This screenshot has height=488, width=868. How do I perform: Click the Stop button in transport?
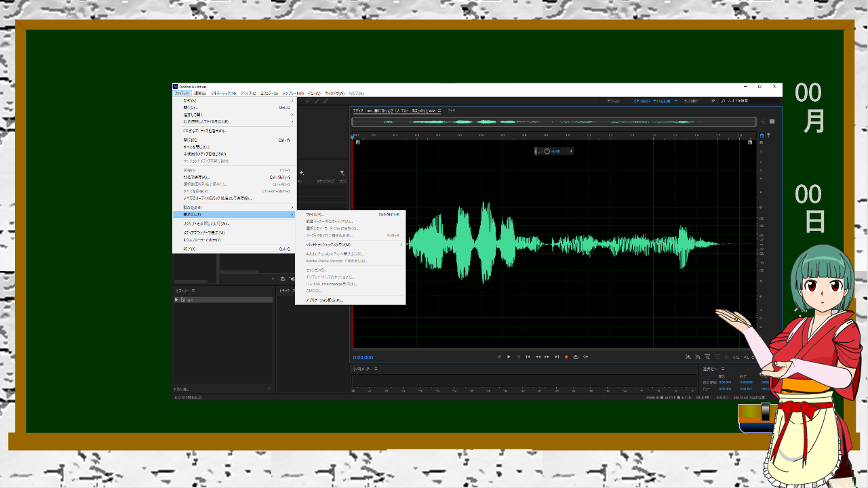pyautogui.click(x=500, y=357)
